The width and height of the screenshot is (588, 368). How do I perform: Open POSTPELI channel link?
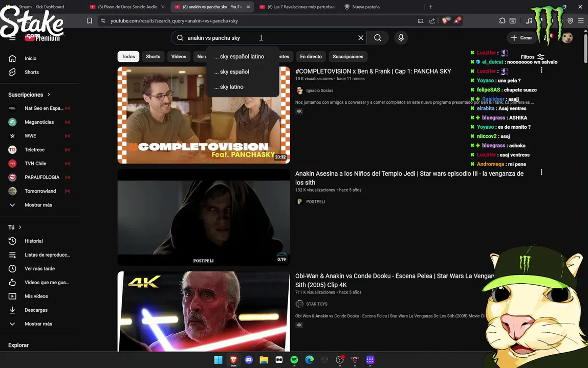tap(315, 202)
